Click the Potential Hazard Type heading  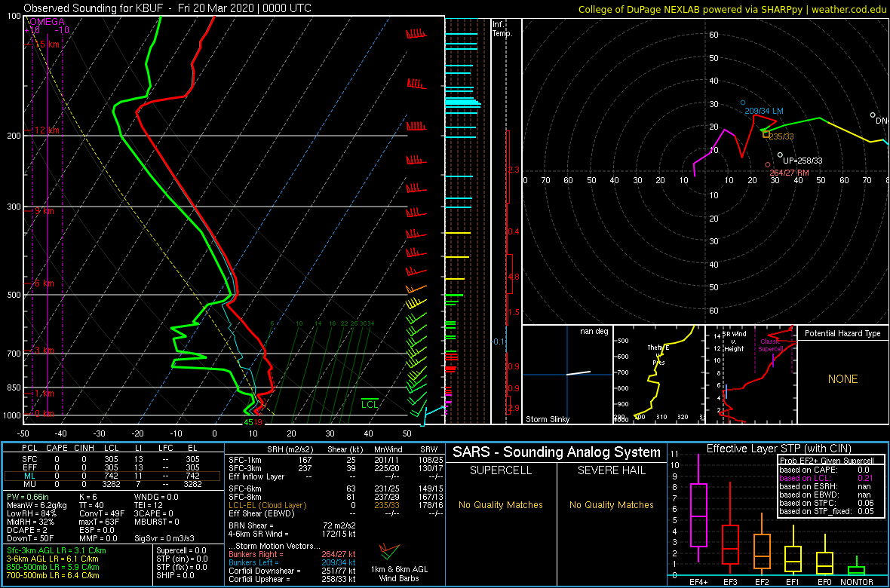click(x=842, y=333)
